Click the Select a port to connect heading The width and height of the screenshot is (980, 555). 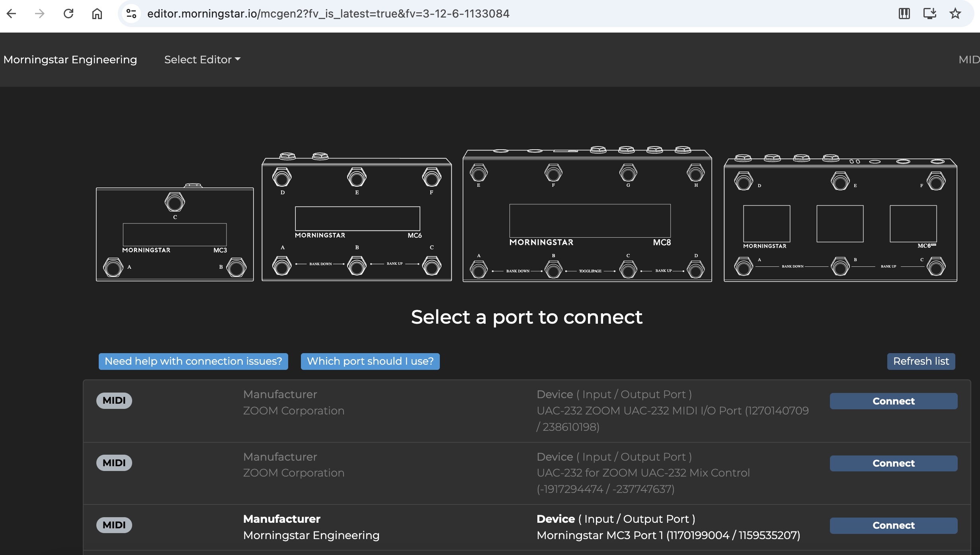pyautogui.click(x=527, y=317)
